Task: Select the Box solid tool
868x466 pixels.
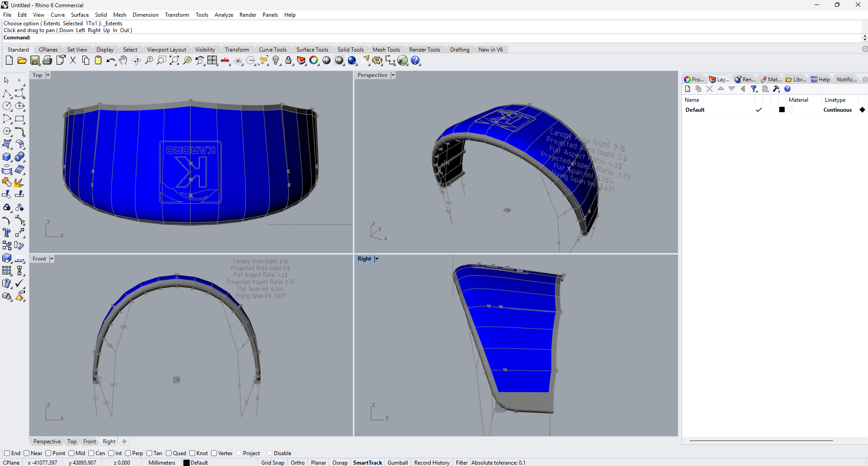Action: tap(7, 157)
